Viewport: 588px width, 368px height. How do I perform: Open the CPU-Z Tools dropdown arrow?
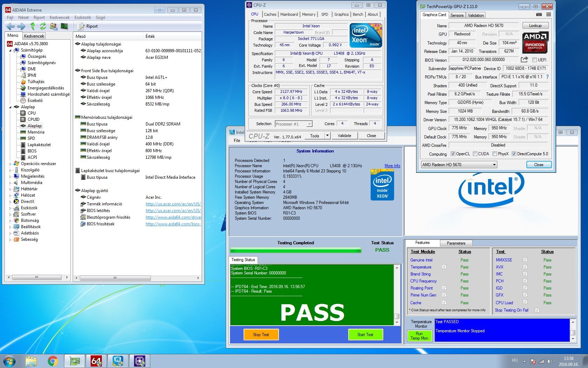pos(327,136)
